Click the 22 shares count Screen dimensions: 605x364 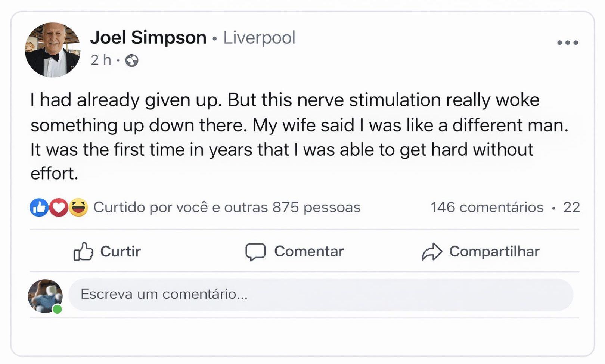[x=571, y=208]
